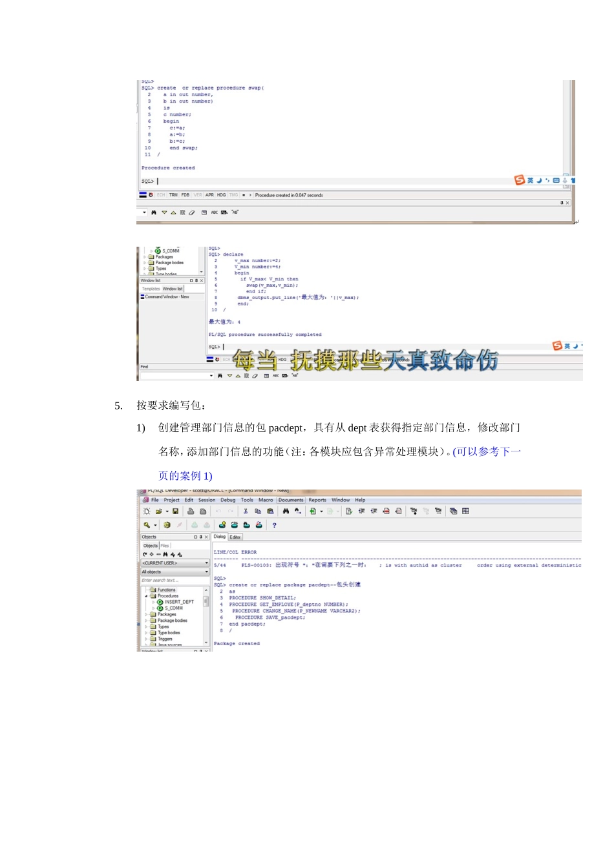The height and width of the screenshot is (868, 614).
Task: Toggle the TRM status button
Action: pos(173,195)
